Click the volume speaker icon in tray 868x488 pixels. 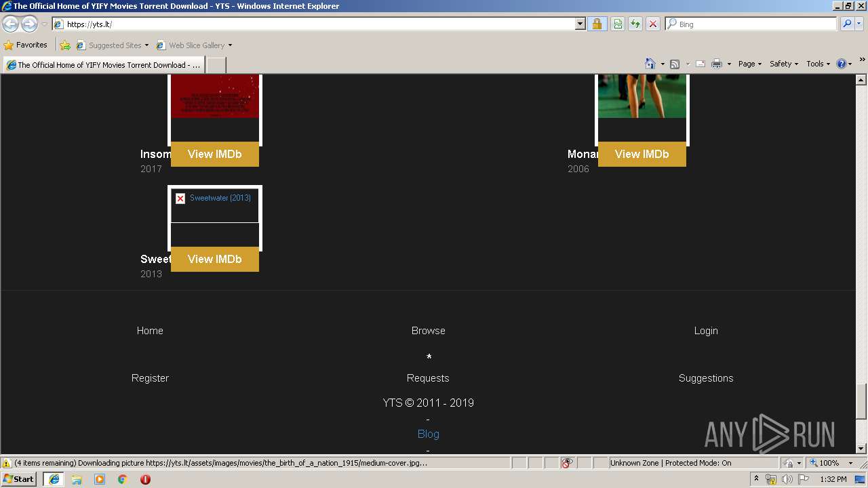(x=787, y=479)
